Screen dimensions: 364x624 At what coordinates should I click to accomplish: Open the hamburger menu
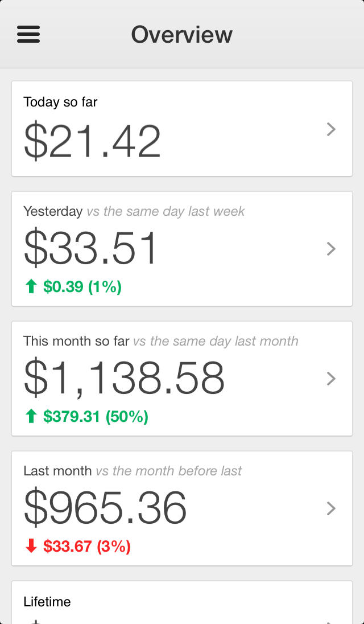click(28, 35)
